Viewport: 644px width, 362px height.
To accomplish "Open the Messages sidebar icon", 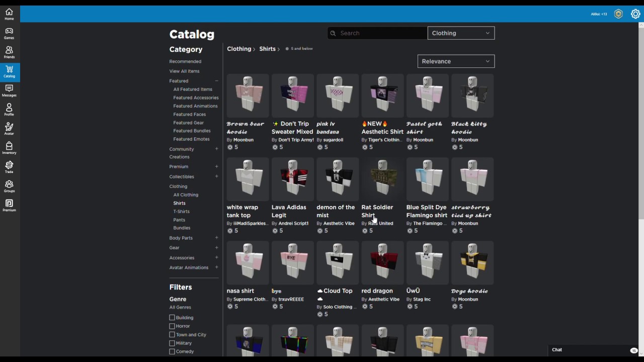I will tap(9, 90).
